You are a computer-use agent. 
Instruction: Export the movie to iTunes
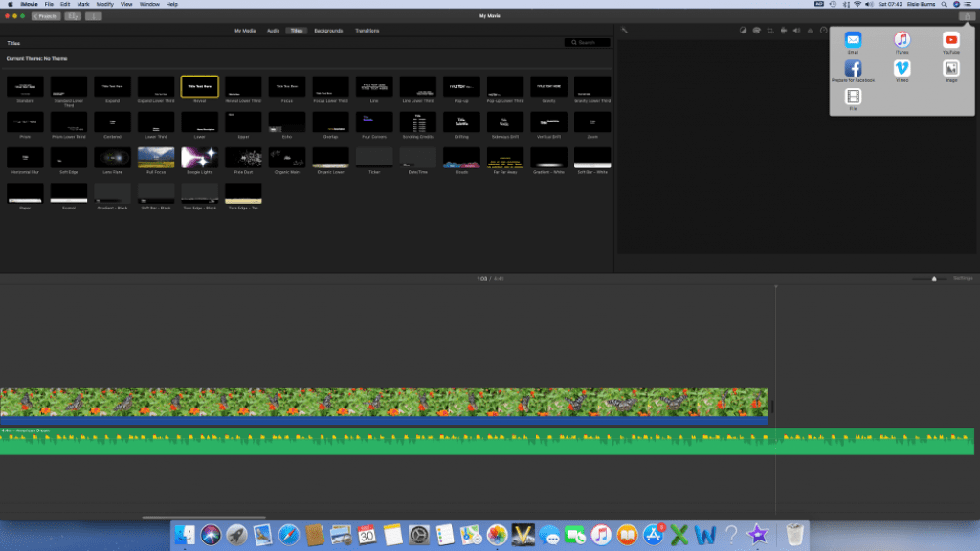click(902, 40)
